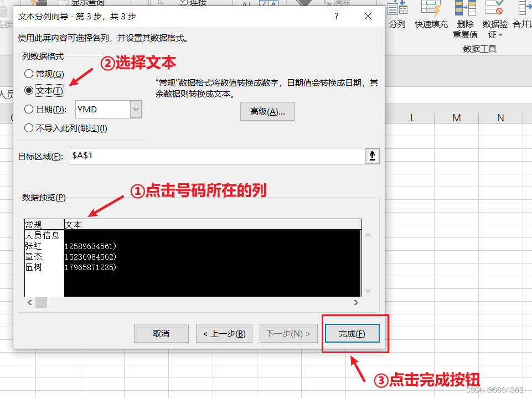Viewport: 532px width, 398px height.
Task: Click the preview scroll-down arrow
Action: coord(368,291)
